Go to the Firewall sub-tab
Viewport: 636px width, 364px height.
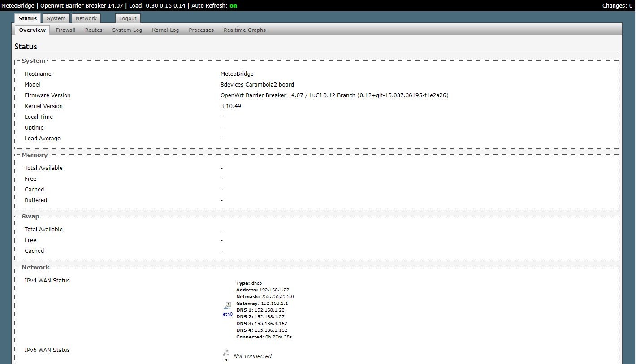coord(65,30)
